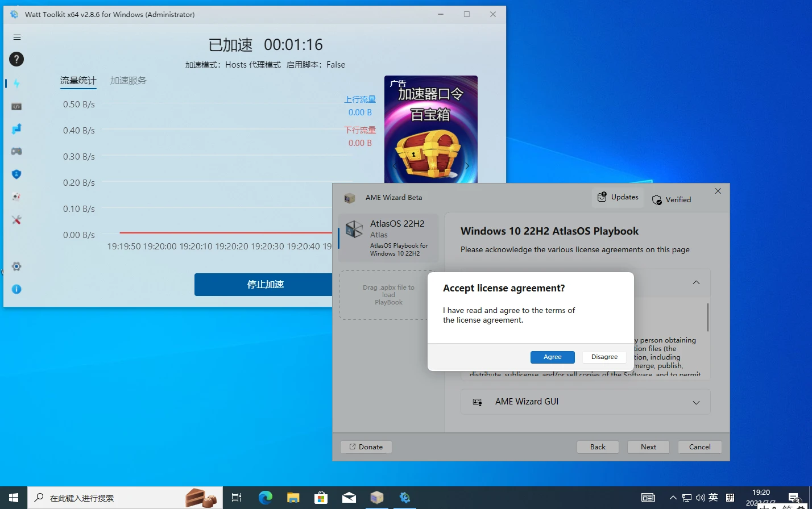812x509 pixels.
Task: Show hidden system tray icons
Action: (673, 498)
